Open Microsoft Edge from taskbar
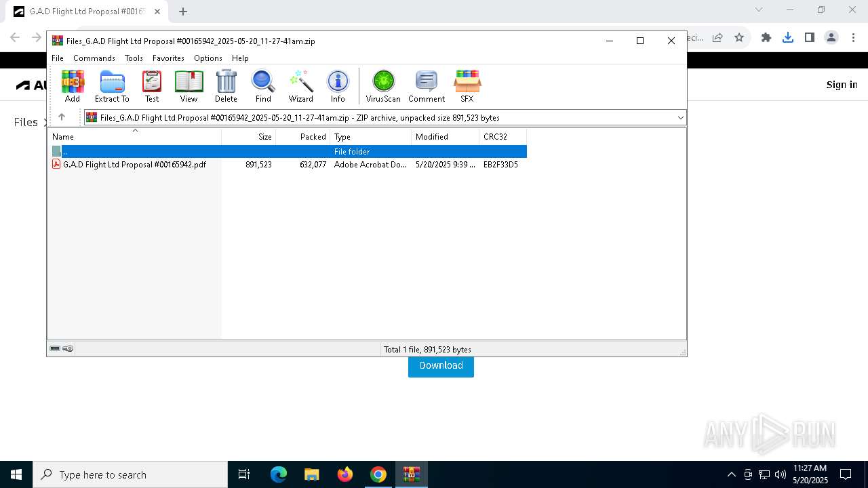Screen dimensions: 868x488 (279, 474)
